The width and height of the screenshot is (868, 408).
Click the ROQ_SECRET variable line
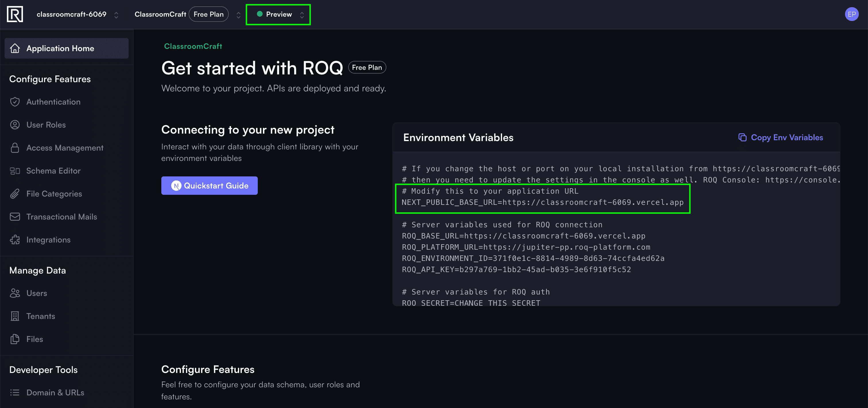(471, 303)
